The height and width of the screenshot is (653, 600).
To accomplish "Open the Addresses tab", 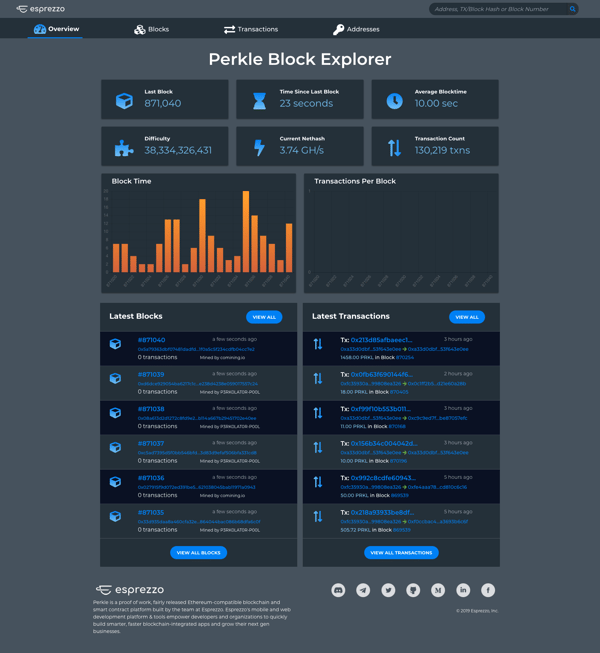I will click(356, 29).
